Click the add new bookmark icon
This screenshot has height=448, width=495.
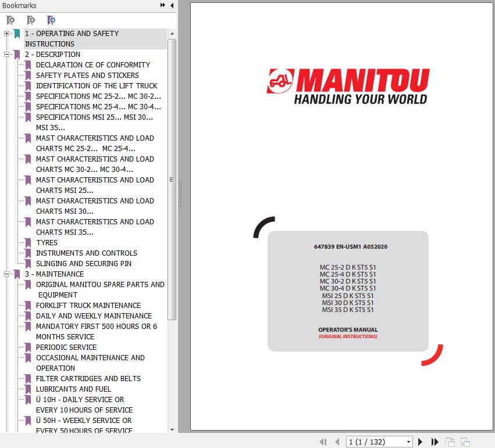pyautogui.click(x=31, y=20)
